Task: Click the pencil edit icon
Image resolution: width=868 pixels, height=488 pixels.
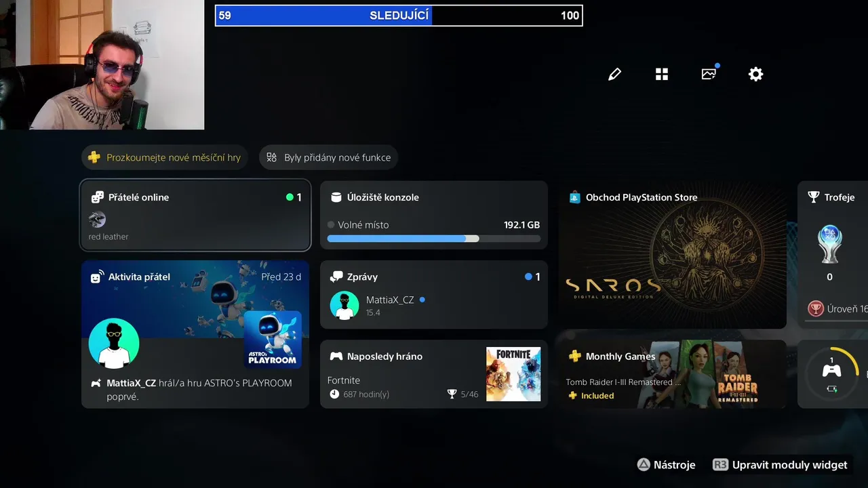Action: (615, 74)
